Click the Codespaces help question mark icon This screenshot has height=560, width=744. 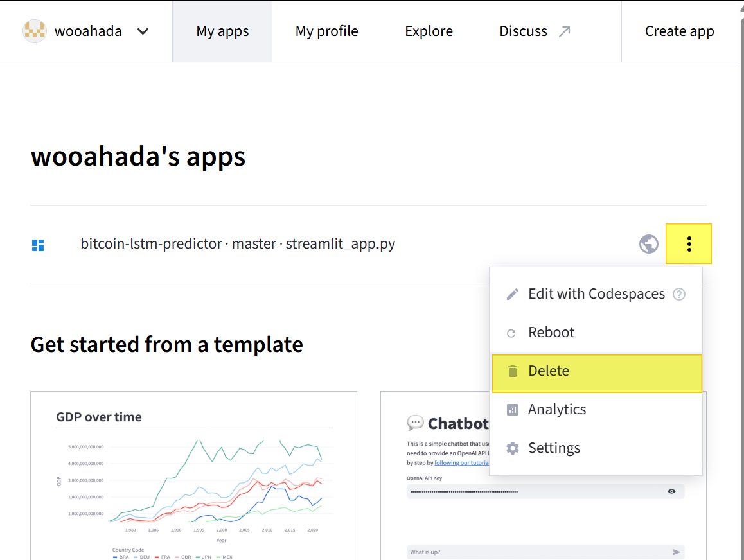679,295
